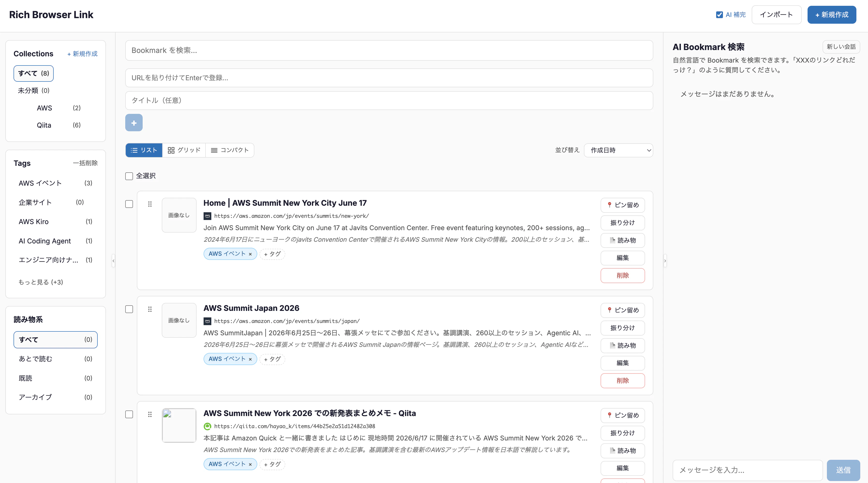Check the 全選択 checkbox
The height and width of the screenshot is (483, 868).
[129, 176]
